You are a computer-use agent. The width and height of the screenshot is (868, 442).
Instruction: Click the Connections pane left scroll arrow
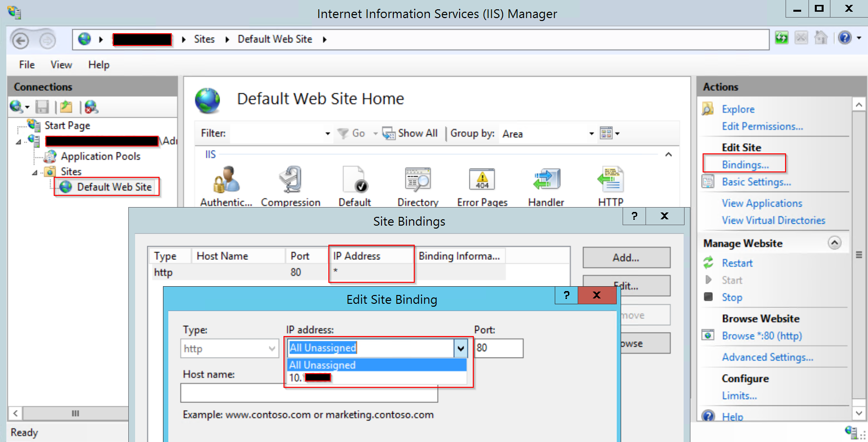click(16, 413)
